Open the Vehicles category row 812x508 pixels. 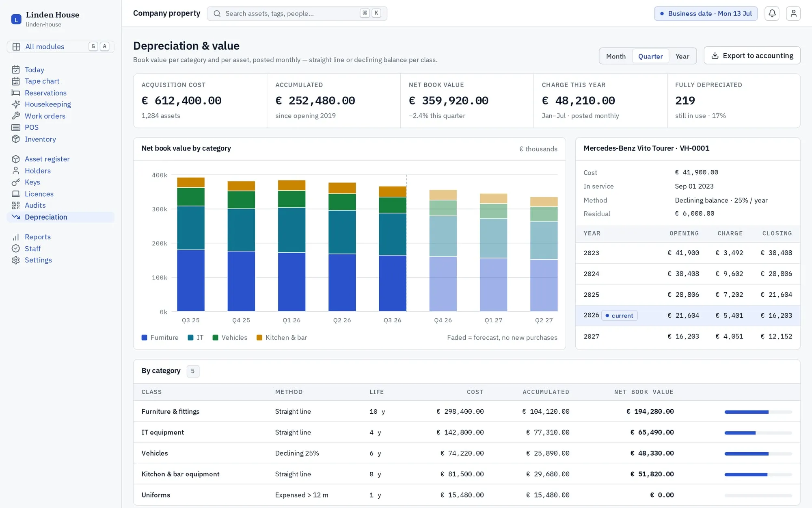tap(466, 453)
